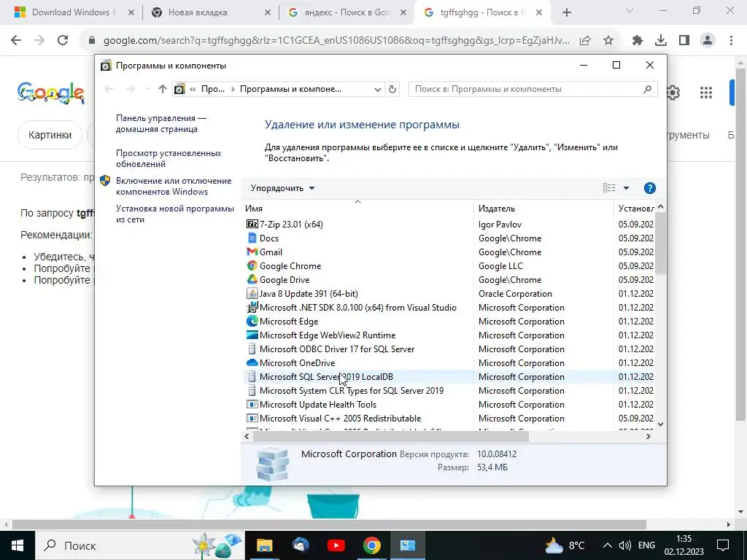Click the 7-Zip 23.01 program icon
The height and width of the screenshot is (560, 747).
(252, 225)
